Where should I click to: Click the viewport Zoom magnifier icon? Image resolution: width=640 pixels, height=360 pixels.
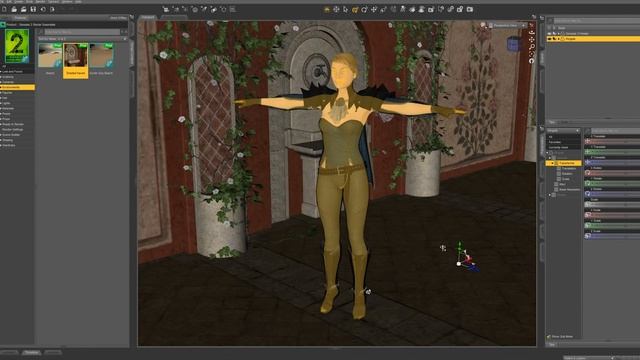coord(531,47)
